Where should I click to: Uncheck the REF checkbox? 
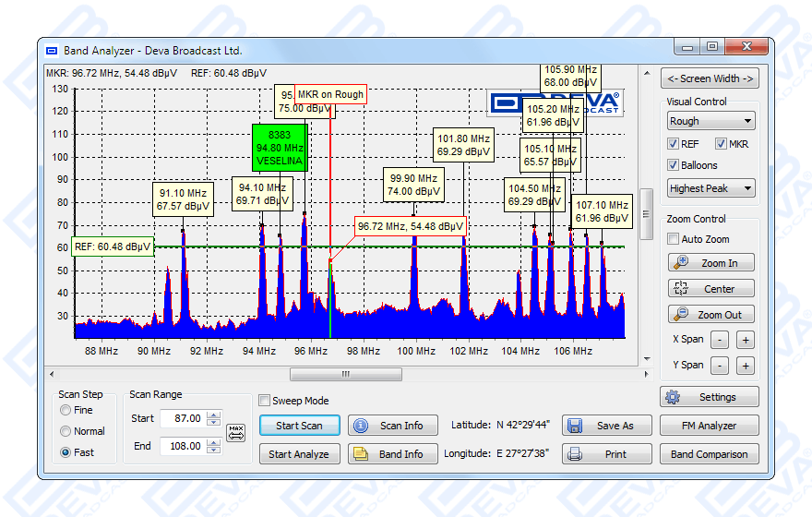coord(674,144)
